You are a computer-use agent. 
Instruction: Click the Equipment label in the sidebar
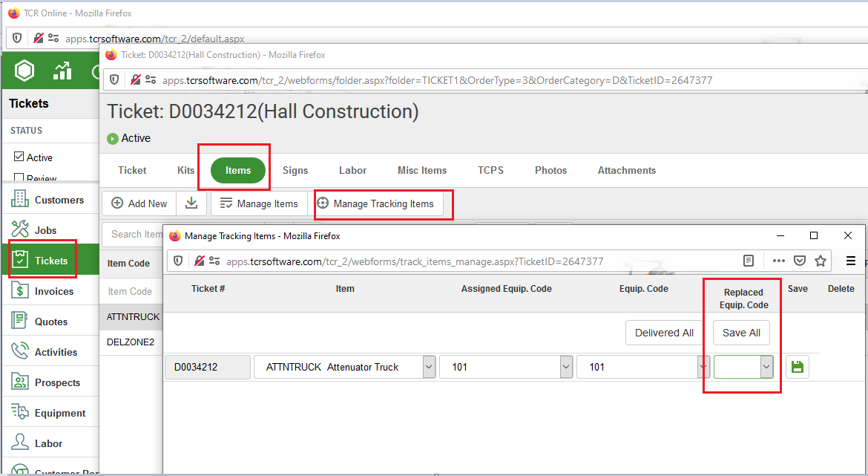point(60,413)
